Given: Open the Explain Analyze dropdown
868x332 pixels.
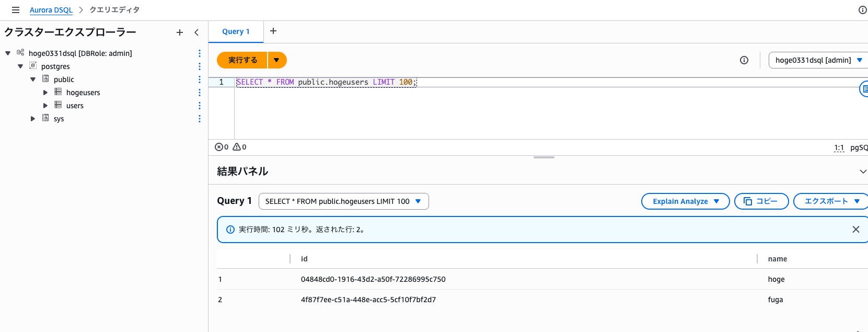Looking at the screenshot, I should click(x=685, y=201).
